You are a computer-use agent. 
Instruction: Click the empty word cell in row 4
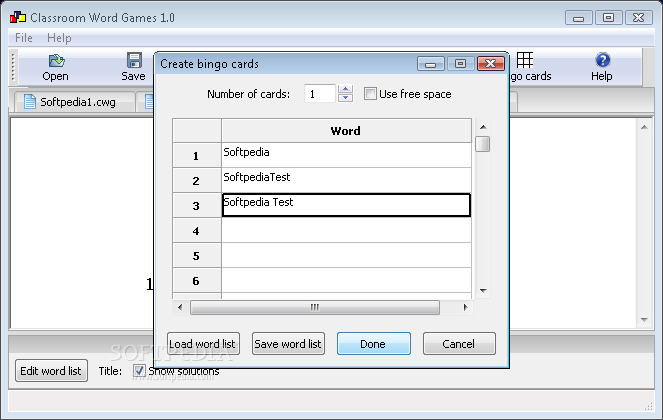pyautogui.click(x=346, y=230)
